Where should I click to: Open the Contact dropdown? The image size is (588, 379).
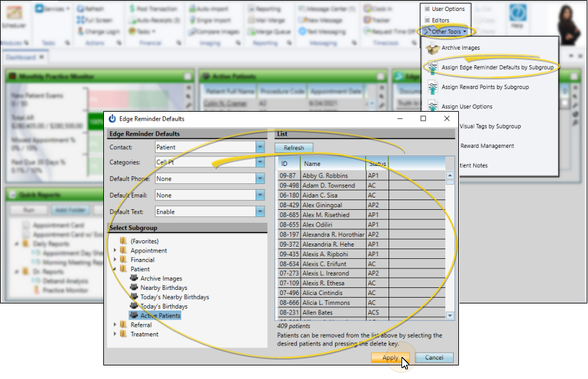click(259, 147)
